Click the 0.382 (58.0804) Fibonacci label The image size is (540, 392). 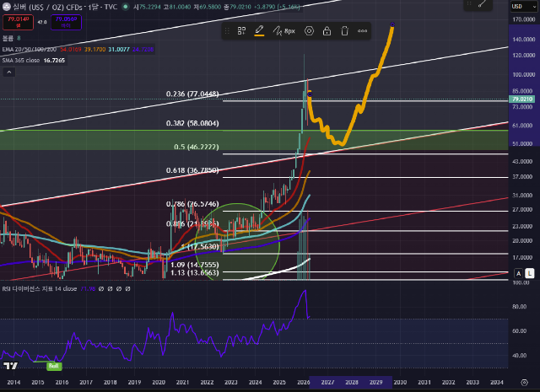192,123
